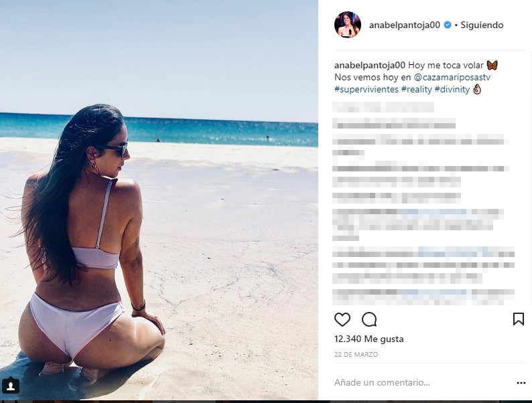Click verified badge next to username

(x=448, y=25)
